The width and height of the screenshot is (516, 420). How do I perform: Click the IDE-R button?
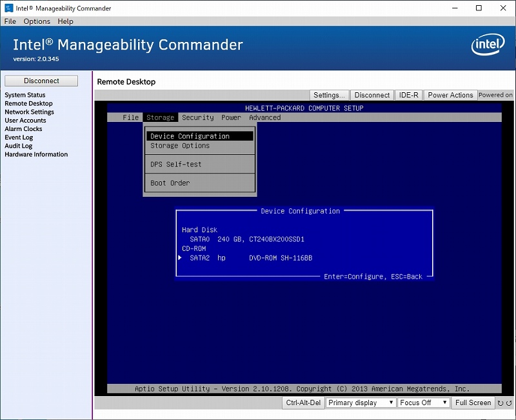pyautogui.click(x=408, y=95)
